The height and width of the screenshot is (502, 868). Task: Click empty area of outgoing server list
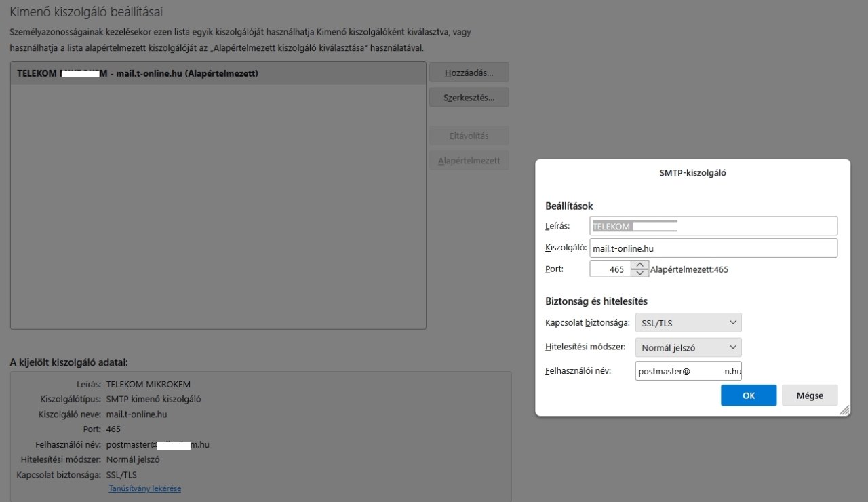(x=218, y=204)
